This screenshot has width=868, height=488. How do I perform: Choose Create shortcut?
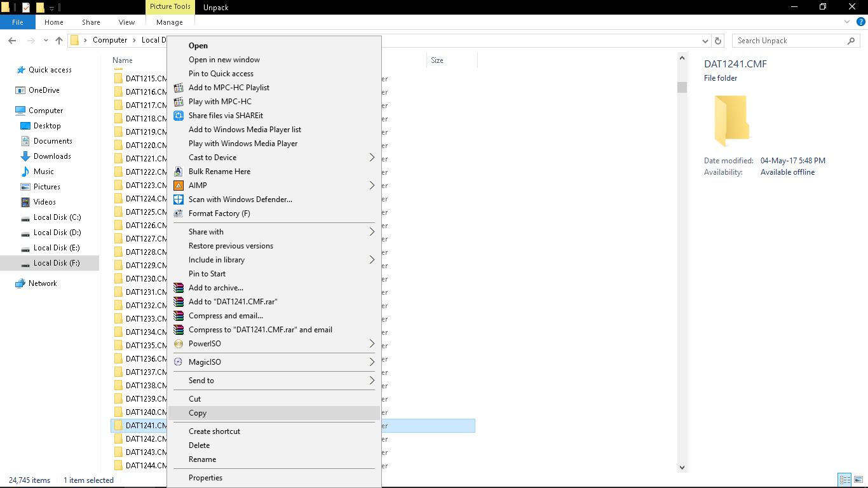coord(215,431)
